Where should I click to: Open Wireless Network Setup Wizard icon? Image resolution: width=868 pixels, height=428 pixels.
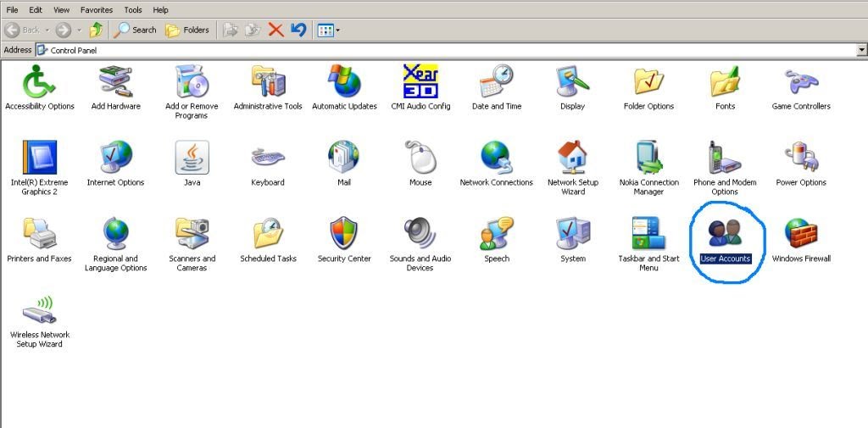[39, 309]
